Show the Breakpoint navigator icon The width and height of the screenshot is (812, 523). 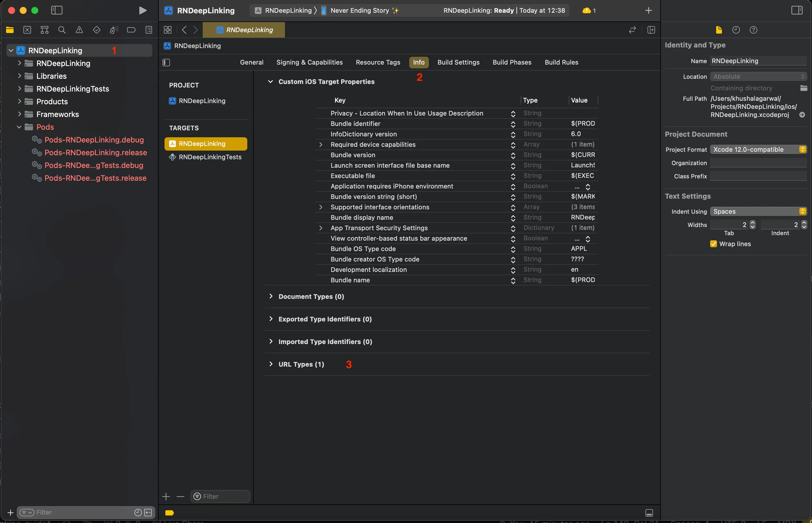point(131,30)
